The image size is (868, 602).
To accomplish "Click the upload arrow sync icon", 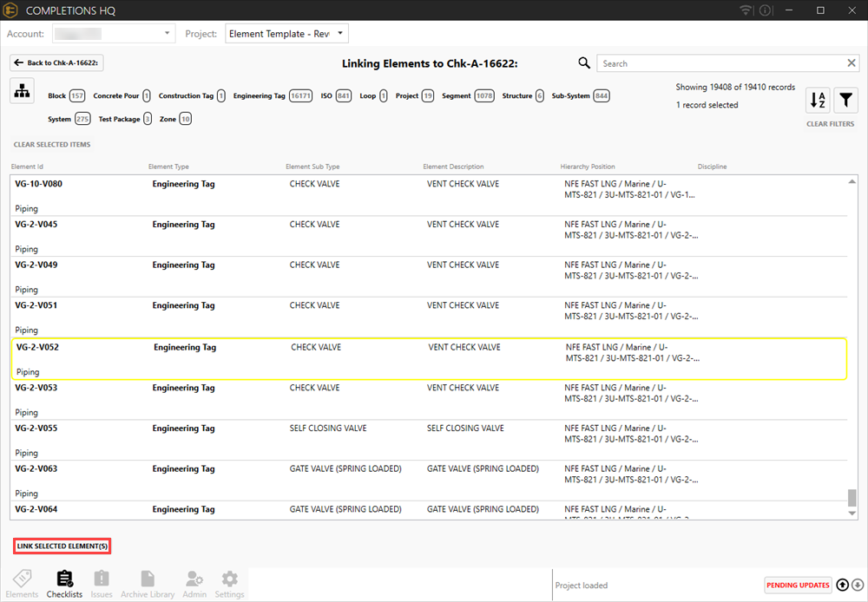I will (843, 585).
